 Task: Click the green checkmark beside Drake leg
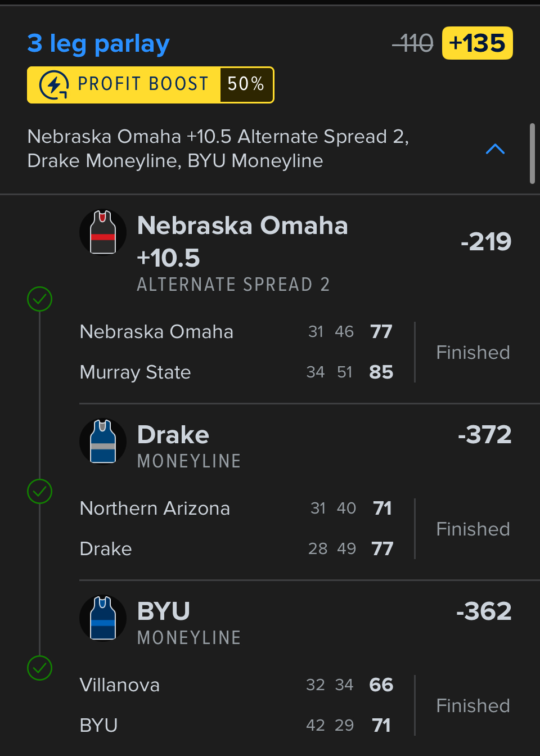click(39, 491)
